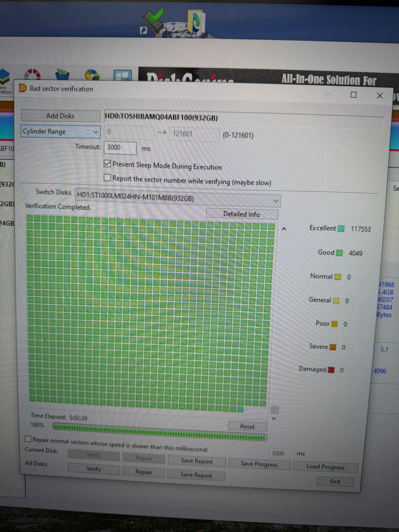Click the Good green color swatch
The height and width of the screenshot is (532, 399).
(x=339, y=253)
